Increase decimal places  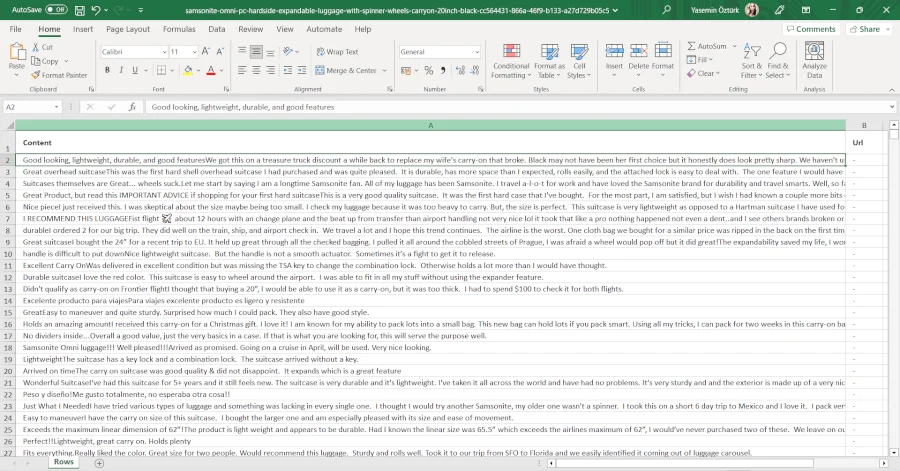coord(460,71)
